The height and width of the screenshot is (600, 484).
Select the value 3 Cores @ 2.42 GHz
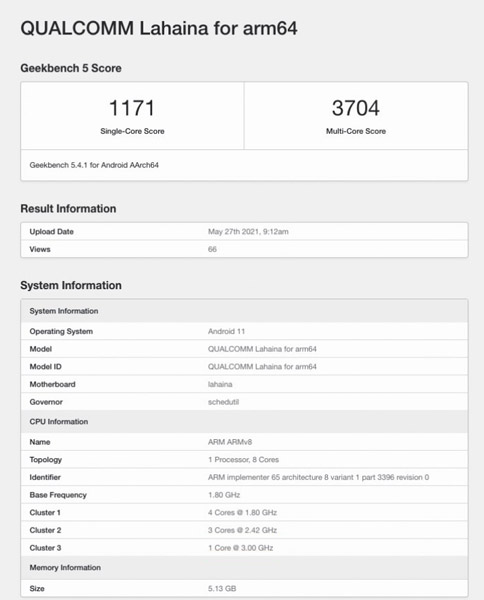coord(242,530)
